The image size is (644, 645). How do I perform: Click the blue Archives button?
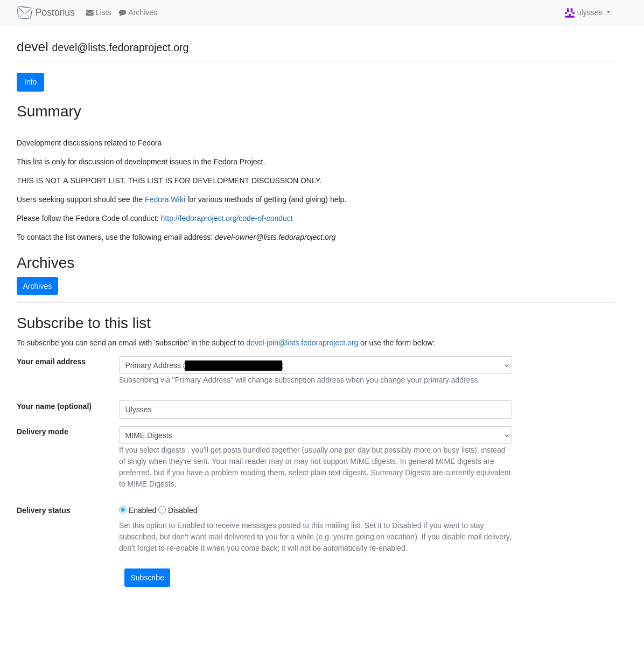tap(37, 286)
